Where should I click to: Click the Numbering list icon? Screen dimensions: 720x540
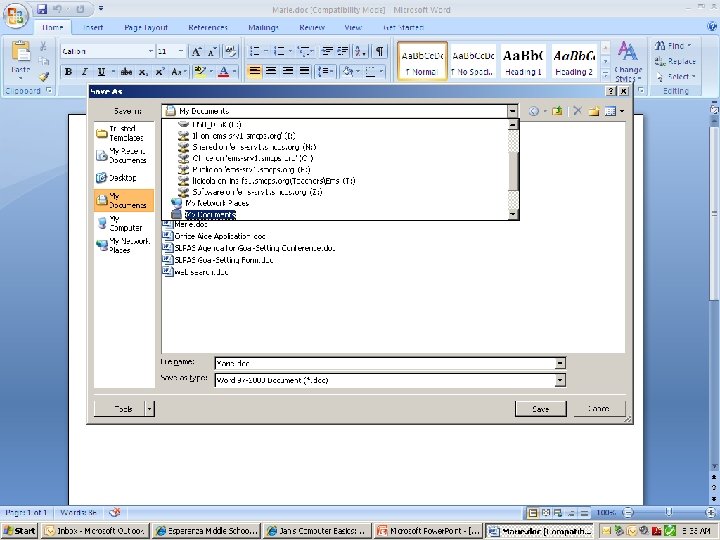279,51
